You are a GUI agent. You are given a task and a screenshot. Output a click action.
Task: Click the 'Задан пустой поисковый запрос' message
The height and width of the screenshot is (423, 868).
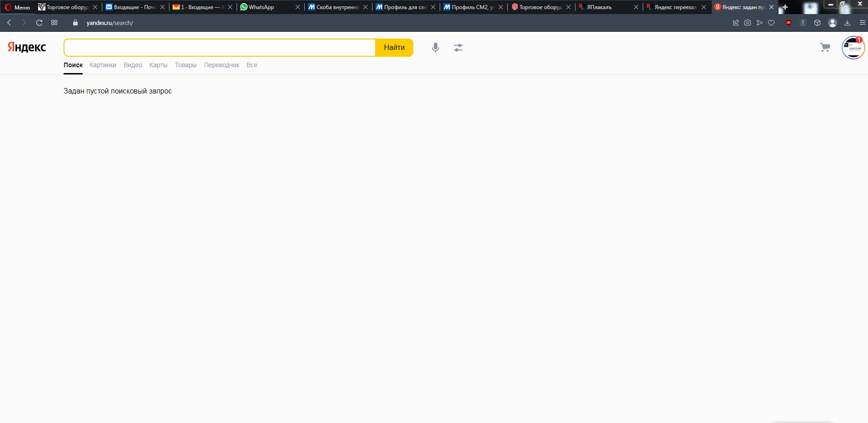118,91
